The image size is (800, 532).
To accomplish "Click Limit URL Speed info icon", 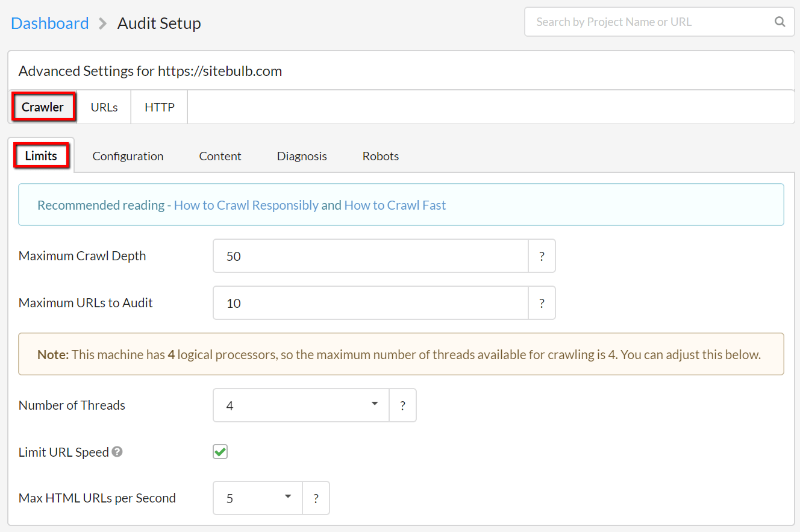I will coord(117,451).
